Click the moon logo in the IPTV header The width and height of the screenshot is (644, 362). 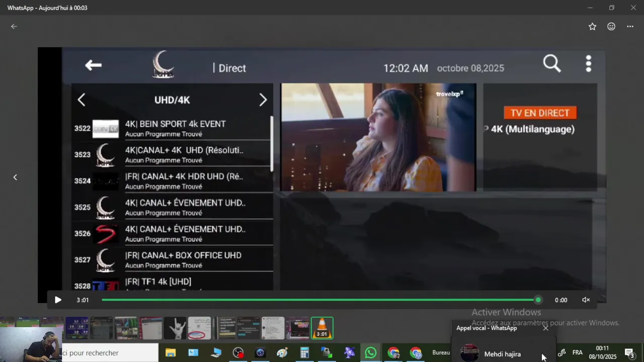pyautogui.click(x=163, y=64)
